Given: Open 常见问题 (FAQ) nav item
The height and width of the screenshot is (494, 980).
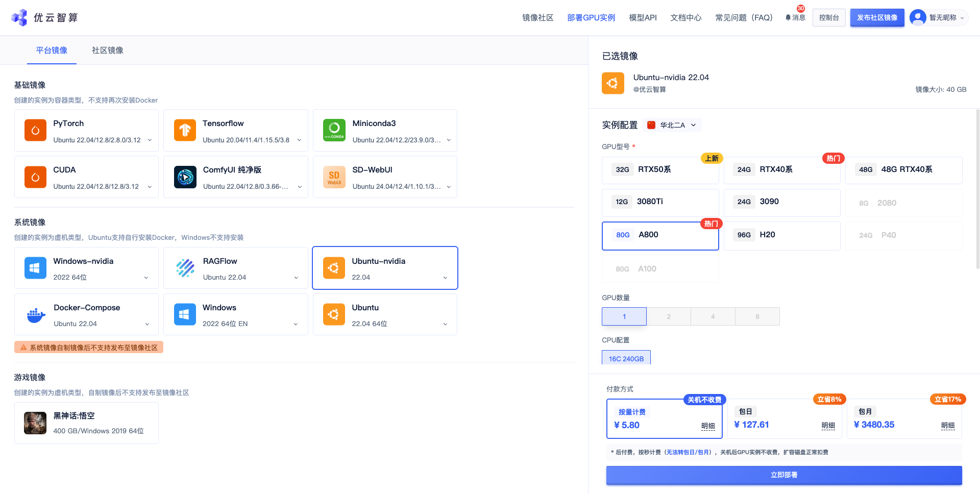Looking at the screenshot, I should (744, 18).
